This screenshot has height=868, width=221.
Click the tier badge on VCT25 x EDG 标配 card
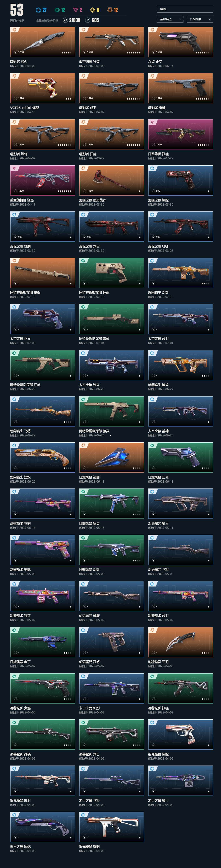[x=14, y=76]
